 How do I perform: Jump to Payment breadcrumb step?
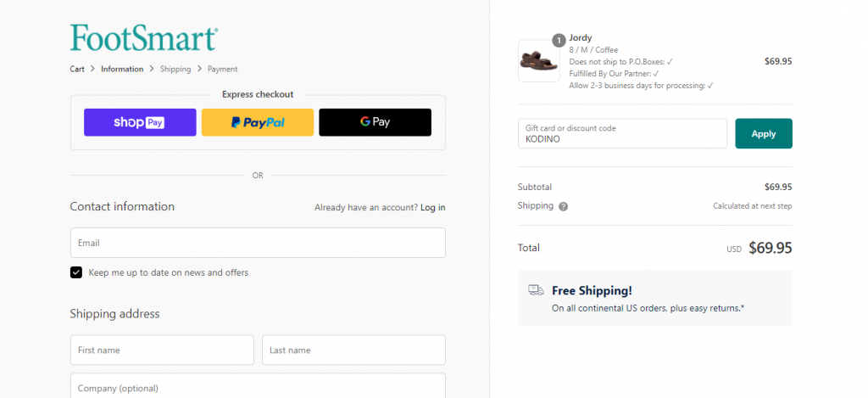223,70
